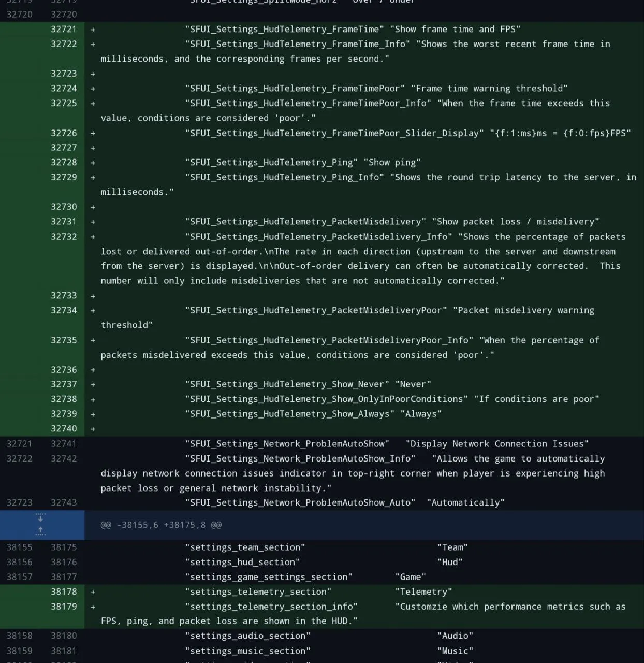644x663 pixels.
Task: Click line number 32739 Show_Always row
Action: click(64, 414)
